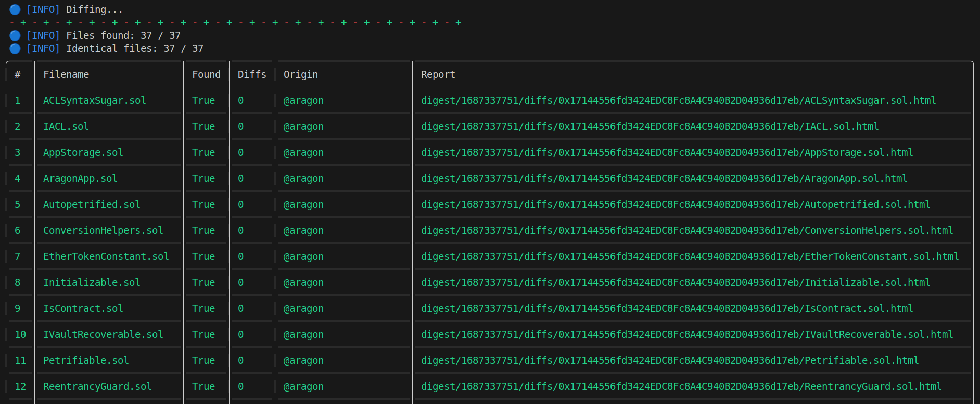Open the ConversionHelpers.sol.html report path
This screenshot has width=980, height=404.
687,230
